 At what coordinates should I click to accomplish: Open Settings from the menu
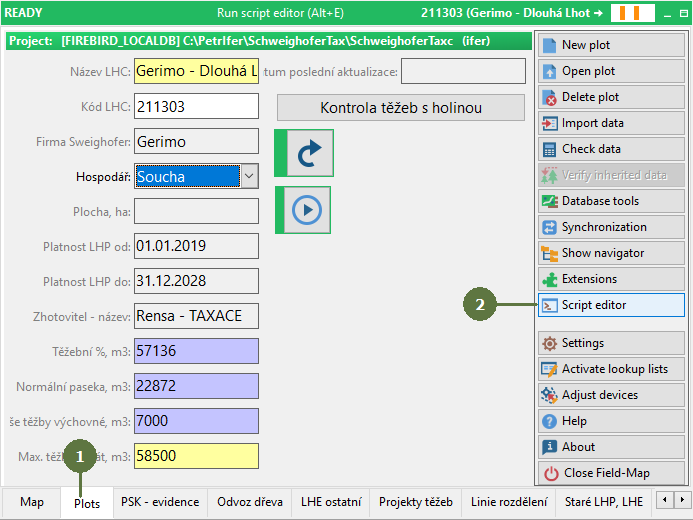pos(610,343)
